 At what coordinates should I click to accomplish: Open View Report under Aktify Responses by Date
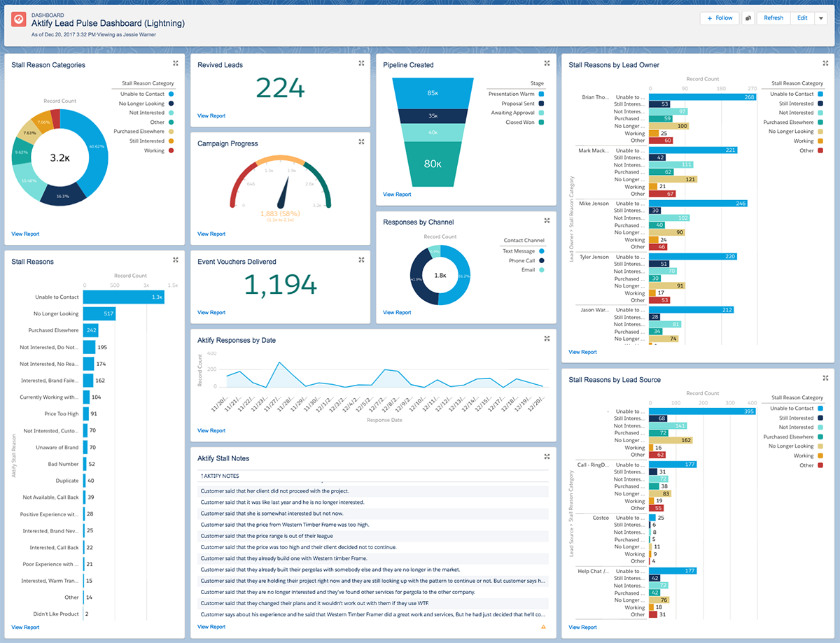[211, 430]
